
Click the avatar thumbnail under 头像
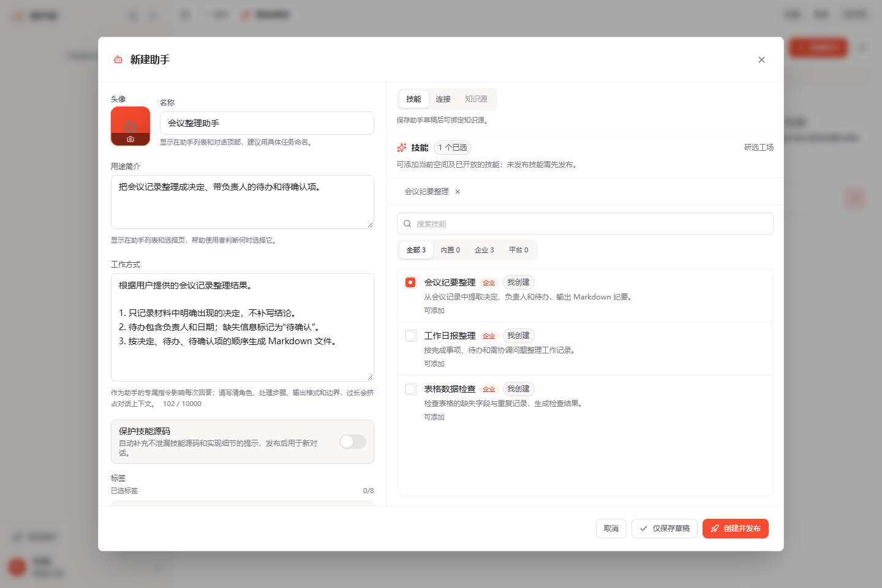point(130,126)
